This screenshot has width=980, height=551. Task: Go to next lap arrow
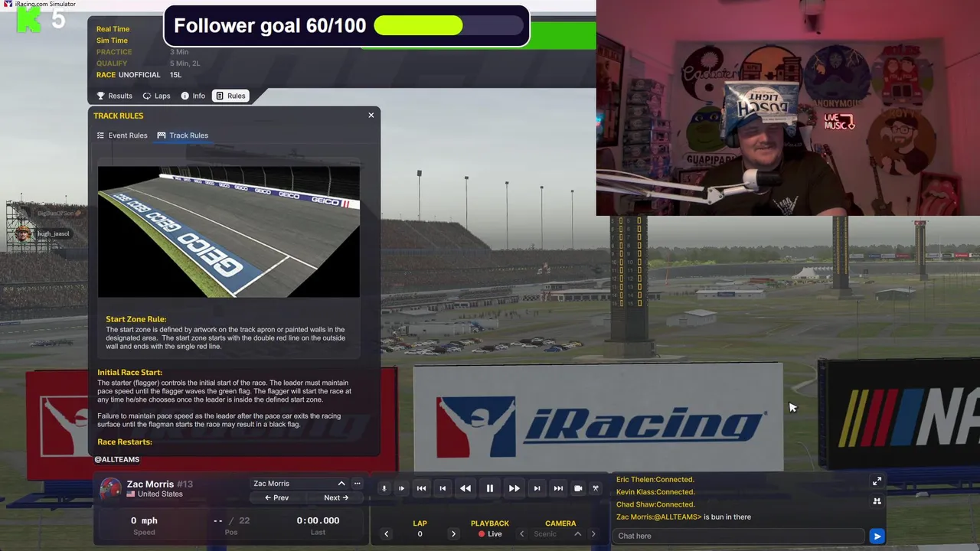[x=453, y=534]
